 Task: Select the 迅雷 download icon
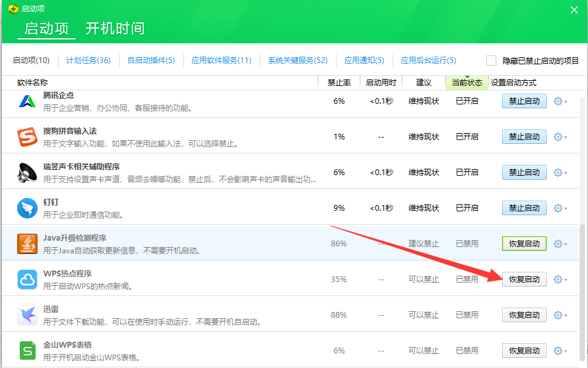click(27, 315)
